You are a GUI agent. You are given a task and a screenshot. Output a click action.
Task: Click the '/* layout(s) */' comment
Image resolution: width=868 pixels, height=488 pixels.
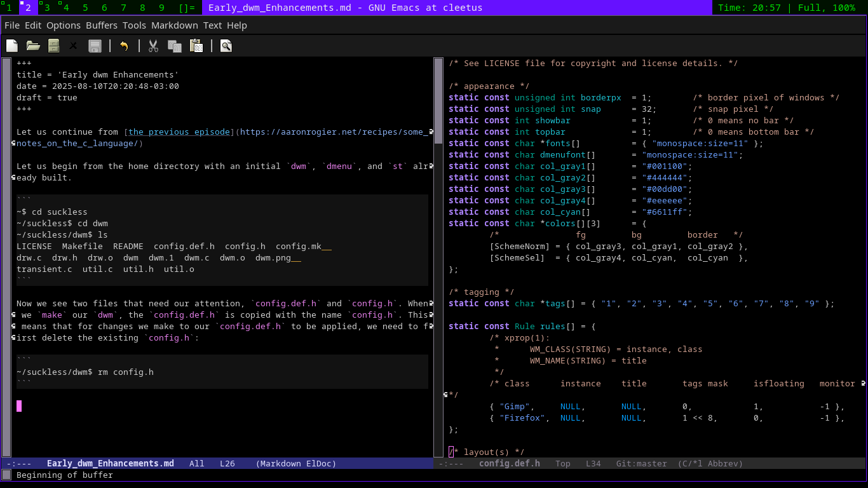tap(487, 452)
